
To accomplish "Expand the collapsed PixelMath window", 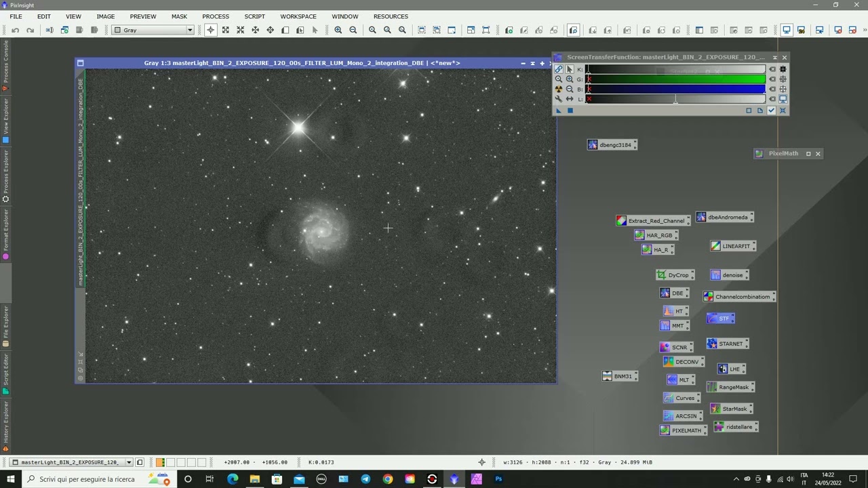I will tap(808, 154).
